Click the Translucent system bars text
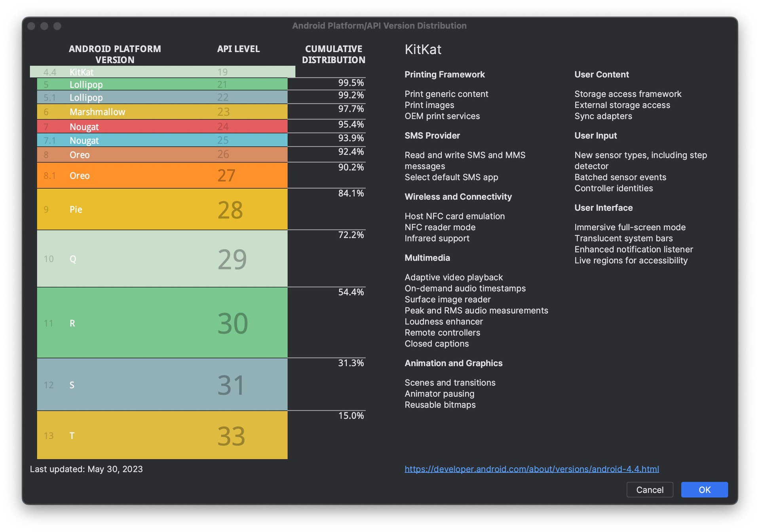This screenshot has width=760, height=532. coord(623,239)
